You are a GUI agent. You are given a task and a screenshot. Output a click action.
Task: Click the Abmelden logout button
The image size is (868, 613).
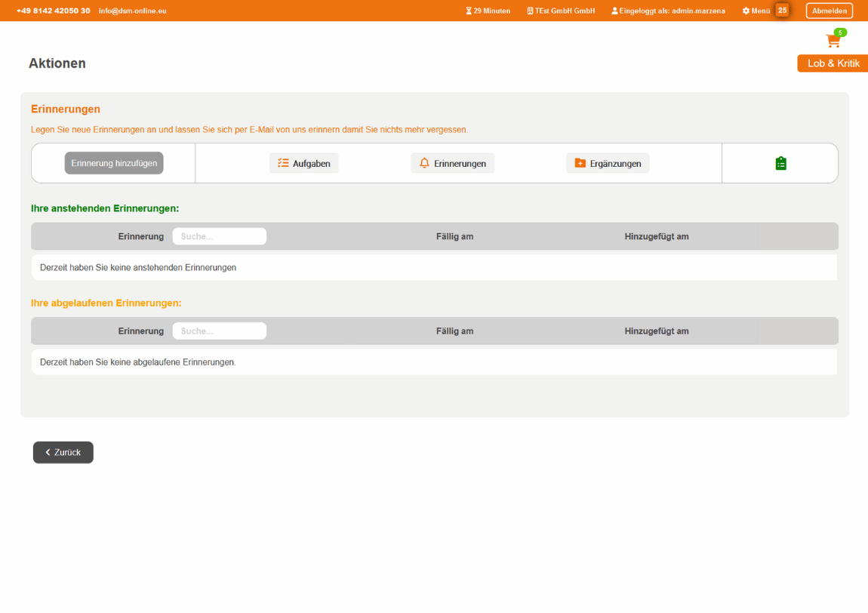(x=829, y=11)
